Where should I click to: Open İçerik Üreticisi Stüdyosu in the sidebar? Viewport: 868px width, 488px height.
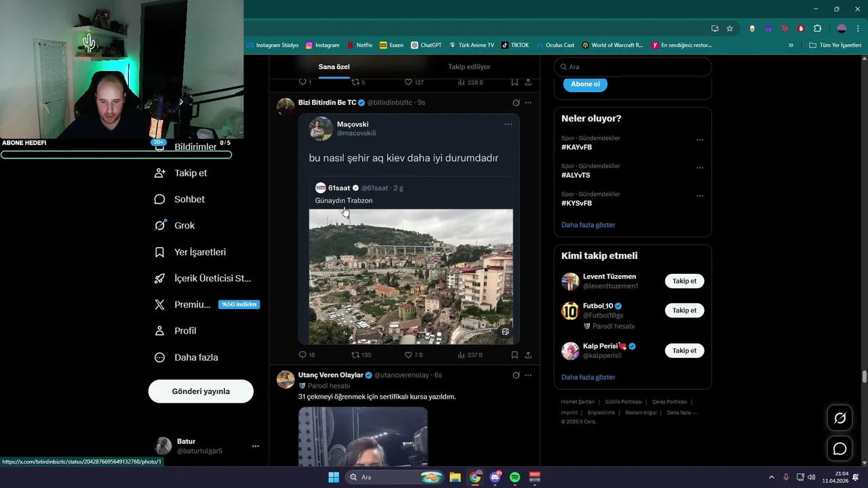tap(203, 279)
